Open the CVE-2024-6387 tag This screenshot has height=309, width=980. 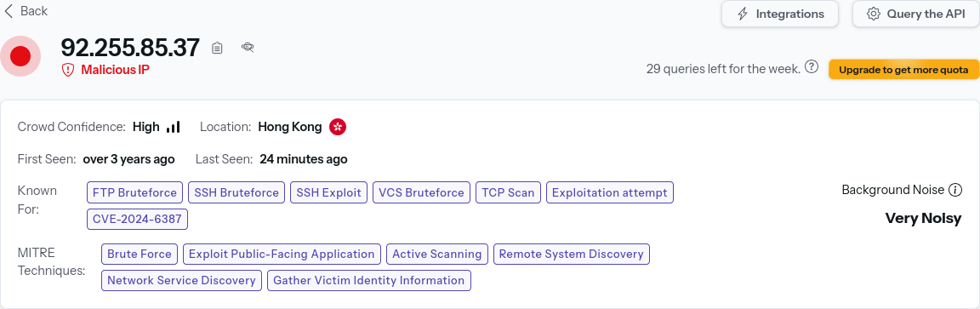tap(138, 220)
